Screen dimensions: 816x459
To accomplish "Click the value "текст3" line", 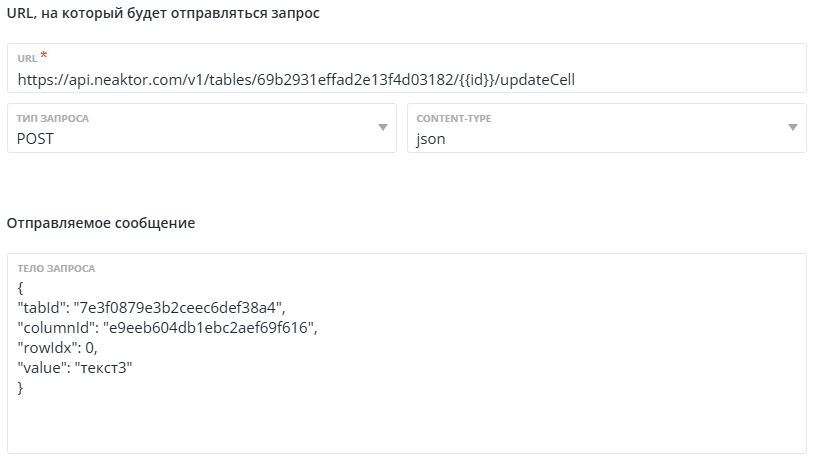I will pos(75,368).
